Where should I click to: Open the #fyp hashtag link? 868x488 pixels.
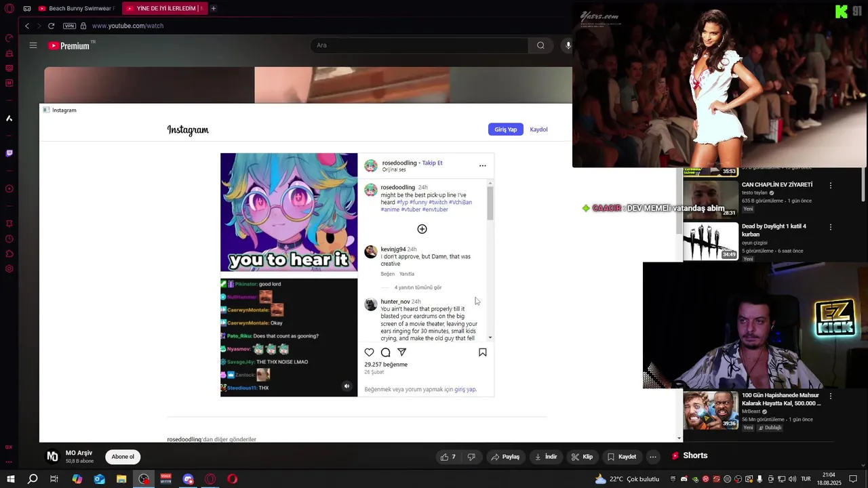pos(402,202)
